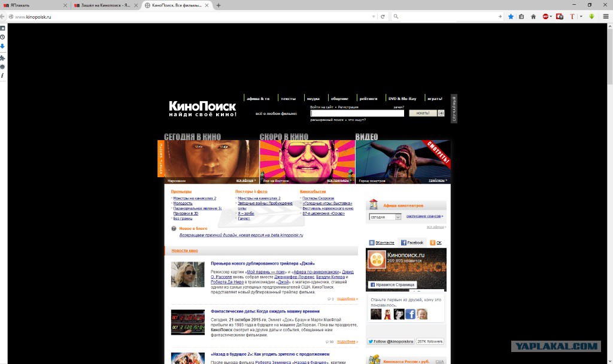Click the sidebar history clock icon

click(x=2, y=37)
